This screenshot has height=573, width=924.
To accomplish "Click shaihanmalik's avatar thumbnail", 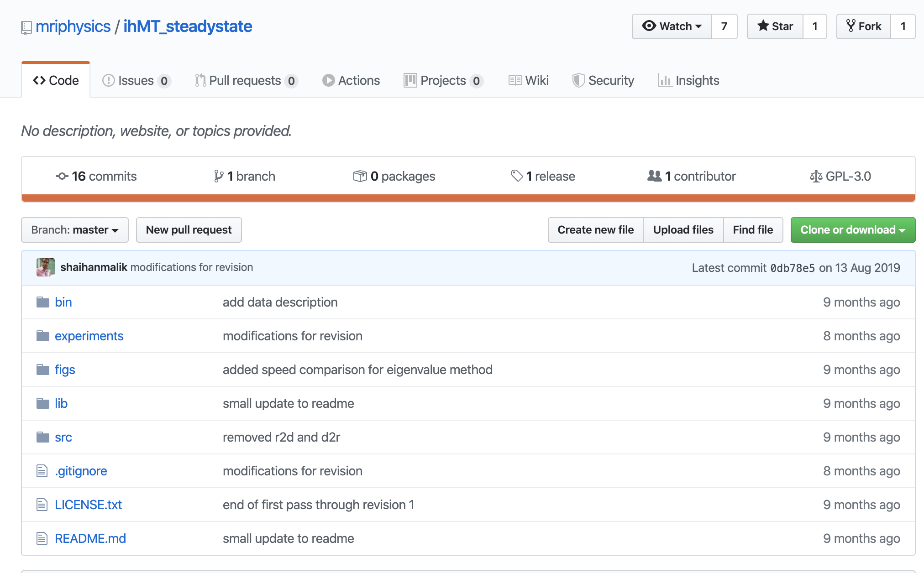I will [x=46, y=267].
